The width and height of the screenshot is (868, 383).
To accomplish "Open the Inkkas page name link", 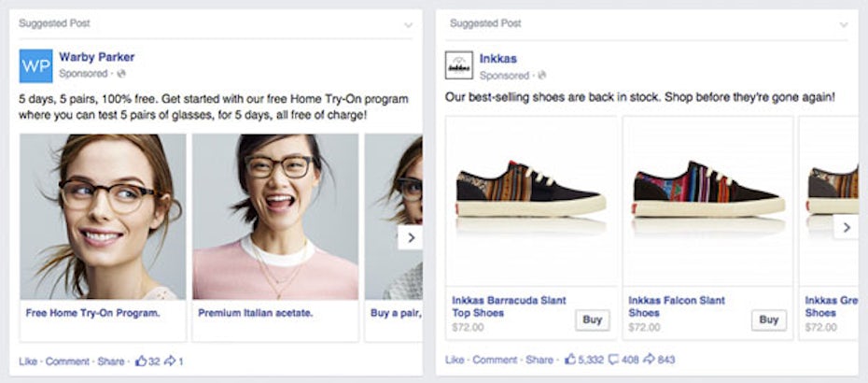I will click(497, 57).
